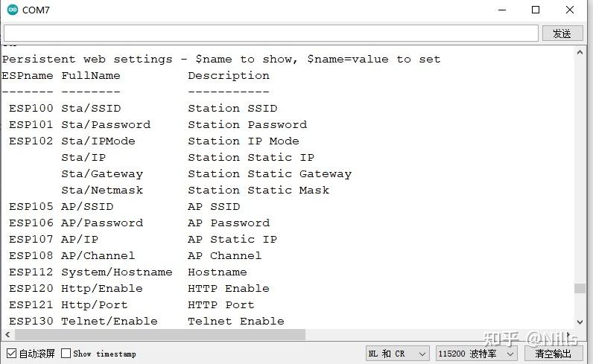
Task: Open the NL 和 CR line ending dropdown
Action: click(x=397, y=354)
